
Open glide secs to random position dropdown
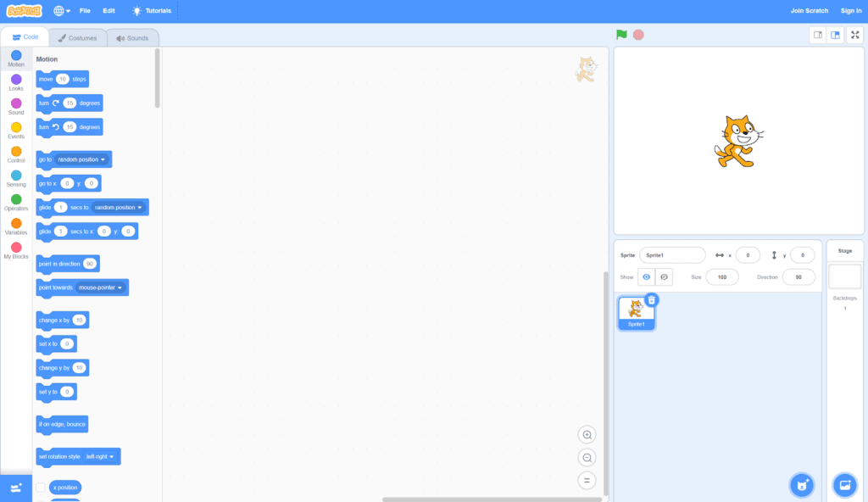click(x=118, y=207)
